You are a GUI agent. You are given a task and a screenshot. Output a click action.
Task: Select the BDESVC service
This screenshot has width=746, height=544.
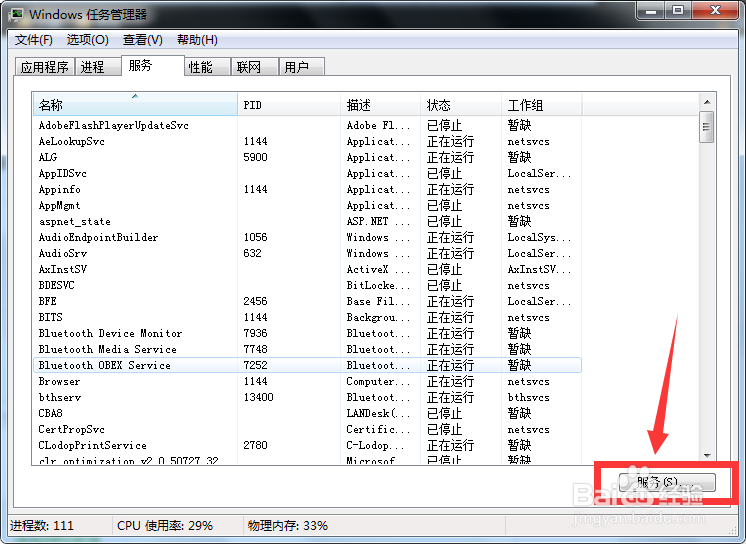tap(307, 285)
